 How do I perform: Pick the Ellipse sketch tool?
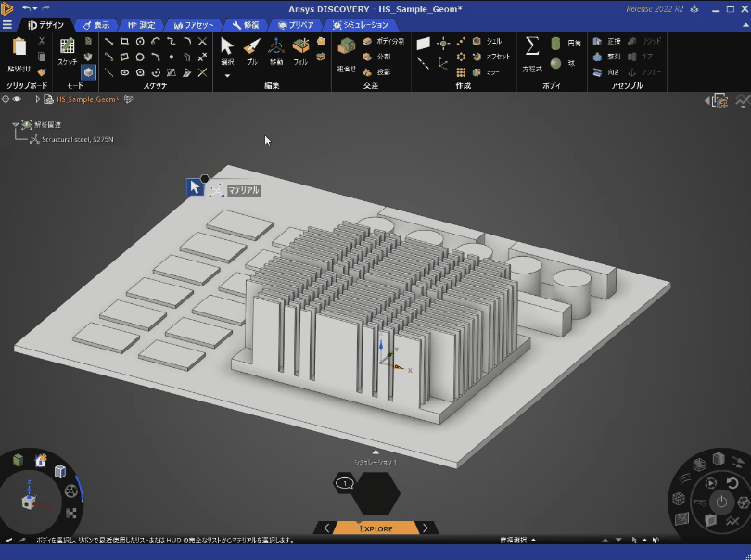(x=124, y=72)
